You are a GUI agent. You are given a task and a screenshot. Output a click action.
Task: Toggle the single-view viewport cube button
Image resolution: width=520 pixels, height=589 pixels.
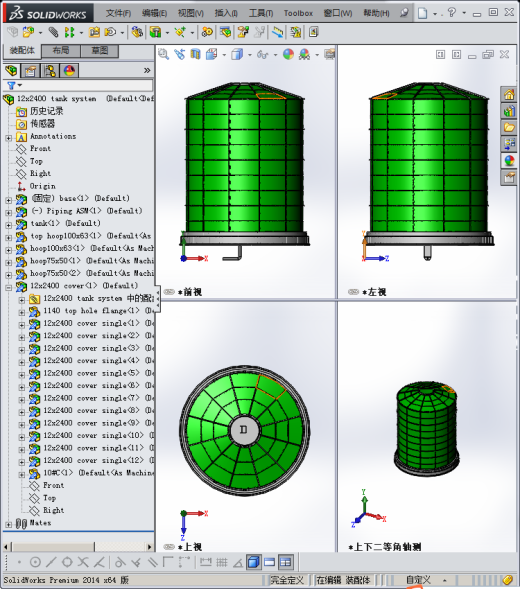point(254,562)
